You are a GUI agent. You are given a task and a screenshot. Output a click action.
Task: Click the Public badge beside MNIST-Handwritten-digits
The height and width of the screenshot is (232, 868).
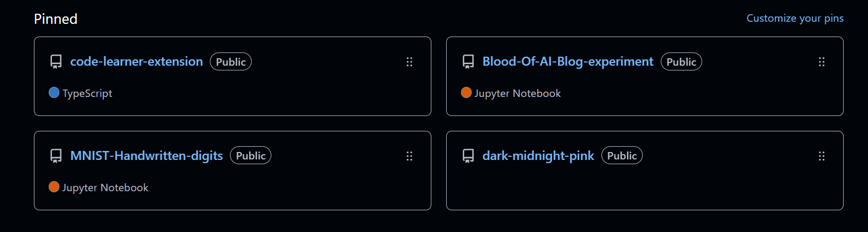[x=251, y=156]
